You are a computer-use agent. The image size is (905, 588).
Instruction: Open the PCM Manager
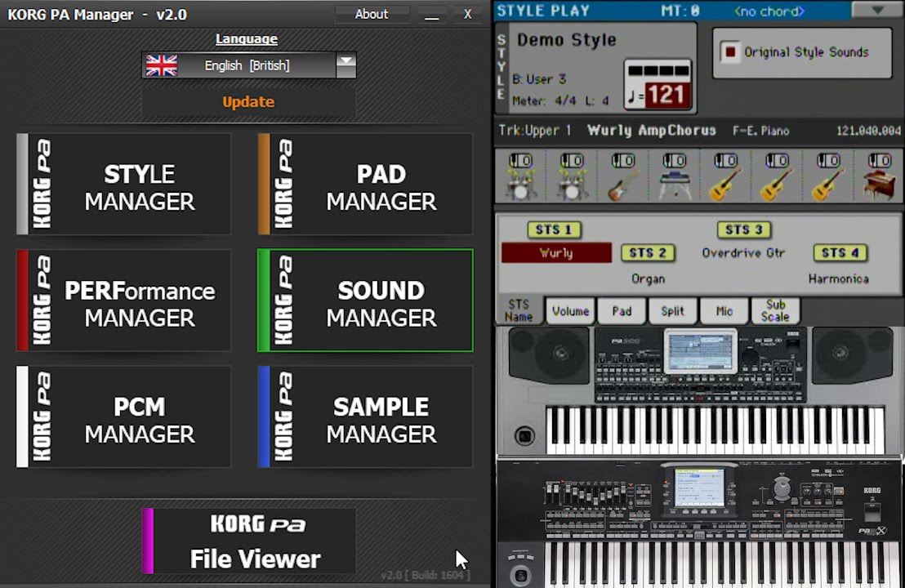coord(123,416)
